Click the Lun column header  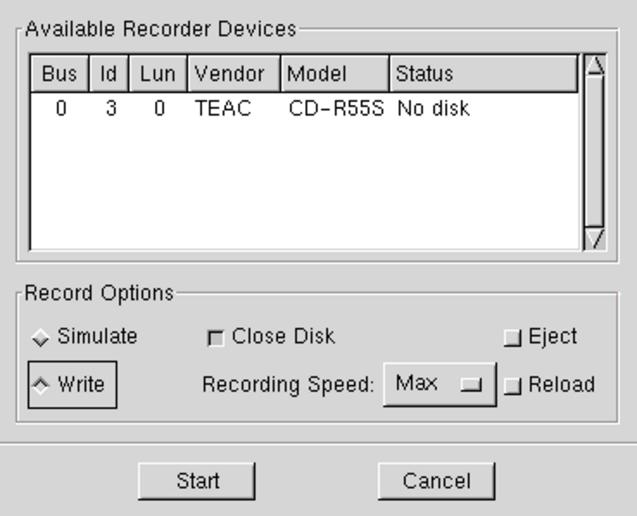click(x=158, y=74)
